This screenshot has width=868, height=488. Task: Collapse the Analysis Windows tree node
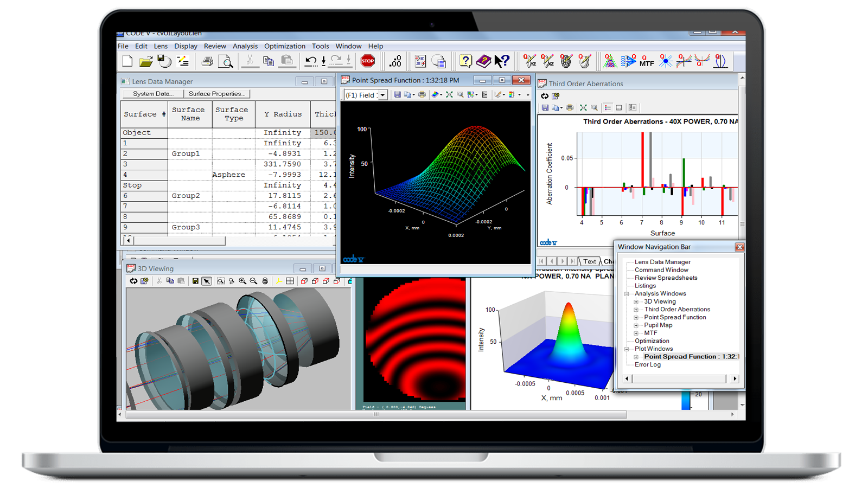tap(627, 294)
